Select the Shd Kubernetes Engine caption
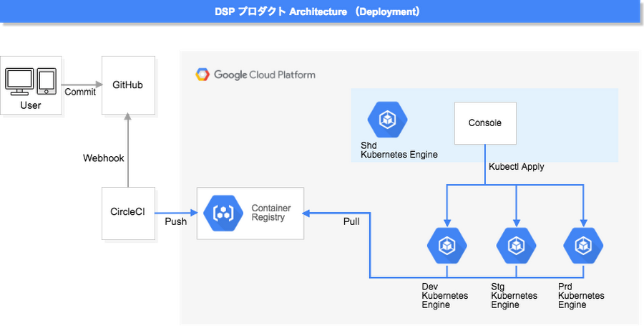This screenshot has height=326, width=644. pyautogui.click(x=399, y=150)
